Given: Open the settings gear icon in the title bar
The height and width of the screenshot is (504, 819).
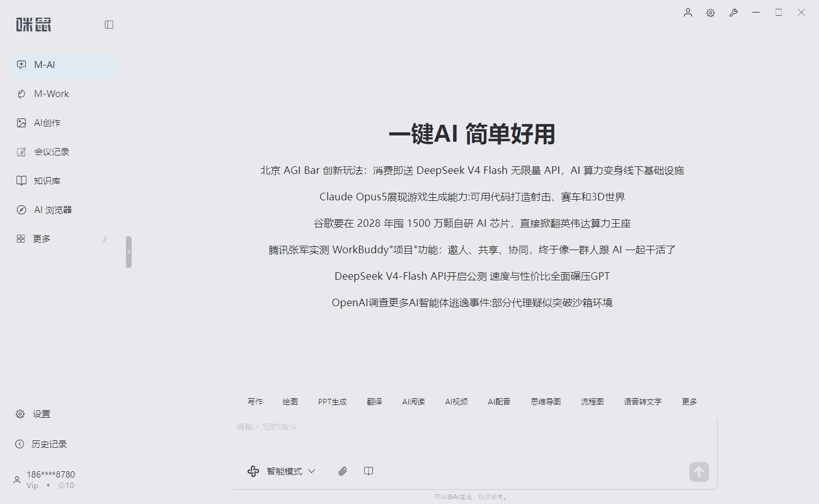Looking at the screenshot, I should (x=711, y=13).
